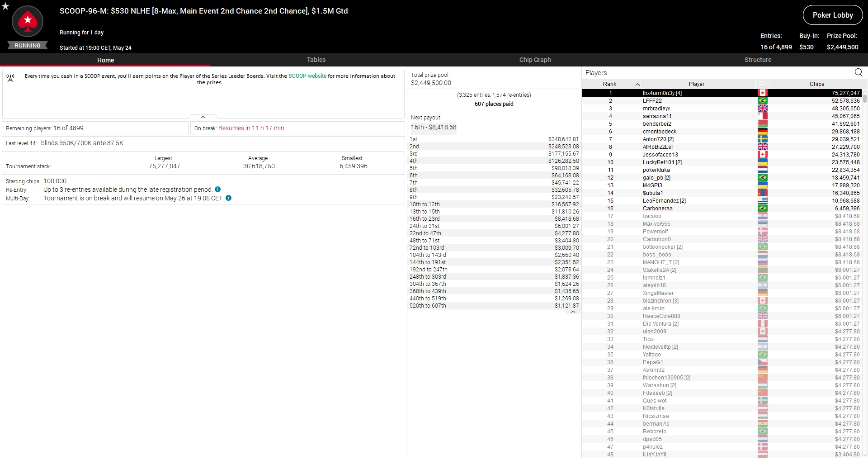868x460 pixels.
Task: Click the Uruguay flag beside LeoFernandez
Action: point(763,201)
